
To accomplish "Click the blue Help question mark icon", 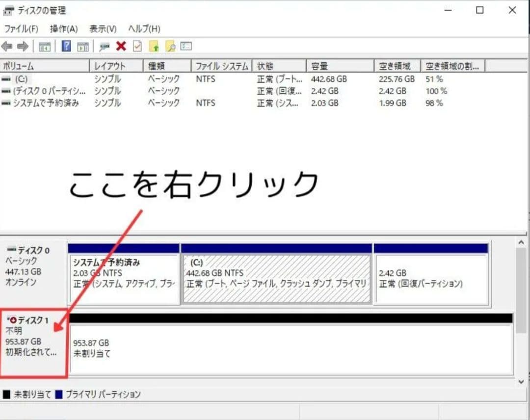I will (x=66, y=47).
